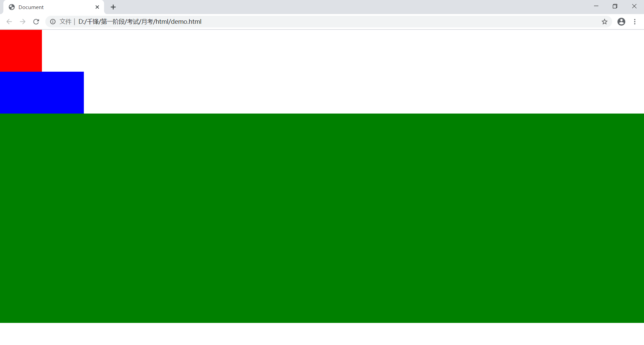Image resolution: width=644 pixels, height=345 pixels.
Task: Open a new tab with plus button
Action: tap(113, 7)
